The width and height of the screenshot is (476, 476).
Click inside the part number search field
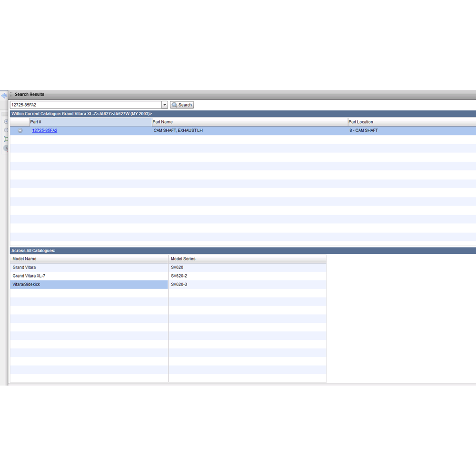point(86,105)
